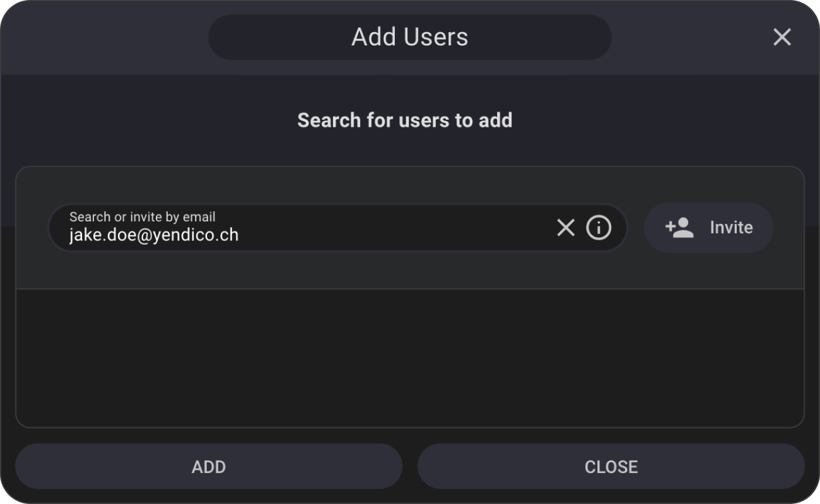Place cursor in "jake.doe" of the email

click(x=91, y=235)
